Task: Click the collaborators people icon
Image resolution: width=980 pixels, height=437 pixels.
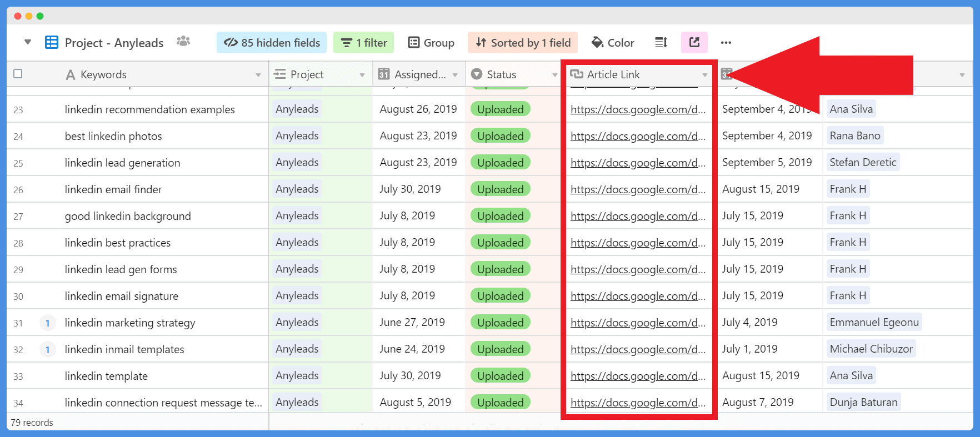Action: [x=183, y=41]
